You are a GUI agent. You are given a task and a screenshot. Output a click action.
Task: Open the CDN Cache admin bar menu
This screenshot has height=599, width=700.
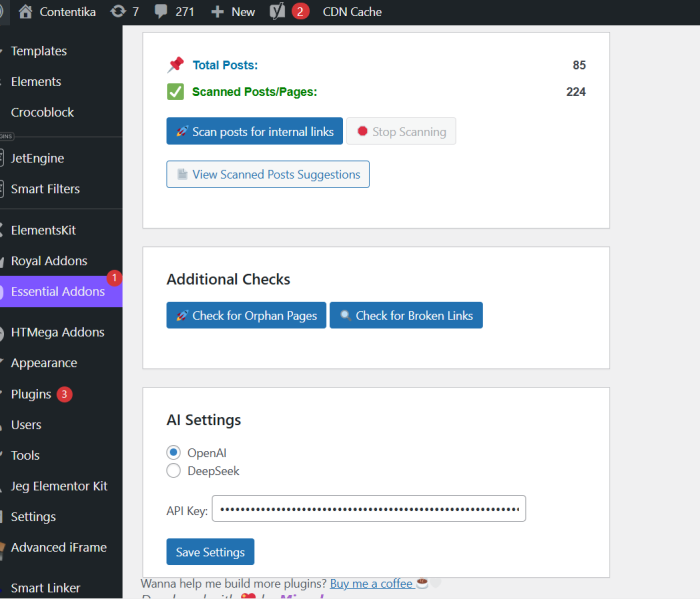pos(352,12)
